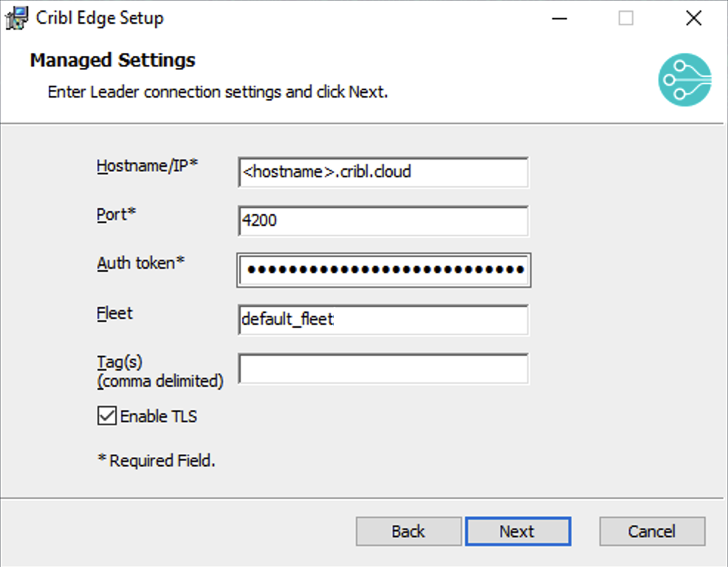Focus the empty Tag(s) input box
The height and width of the screenshot is (567, 728).
click(383, 368)
